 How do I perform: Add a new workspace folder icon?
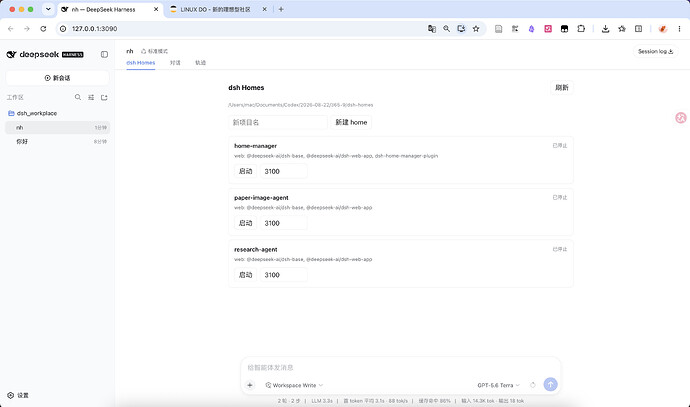point(104,97)
